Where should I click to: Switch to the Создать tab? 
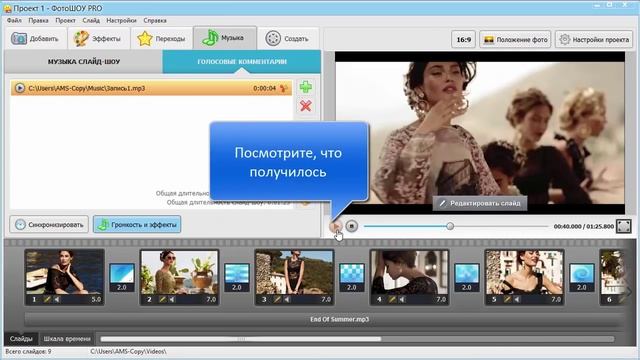288,39
